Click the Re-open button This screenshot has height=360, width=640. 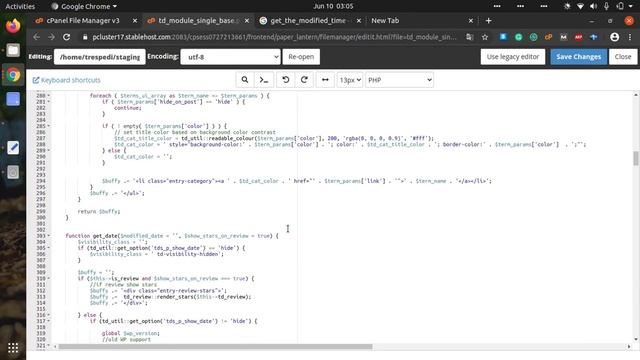coord(301,57)
